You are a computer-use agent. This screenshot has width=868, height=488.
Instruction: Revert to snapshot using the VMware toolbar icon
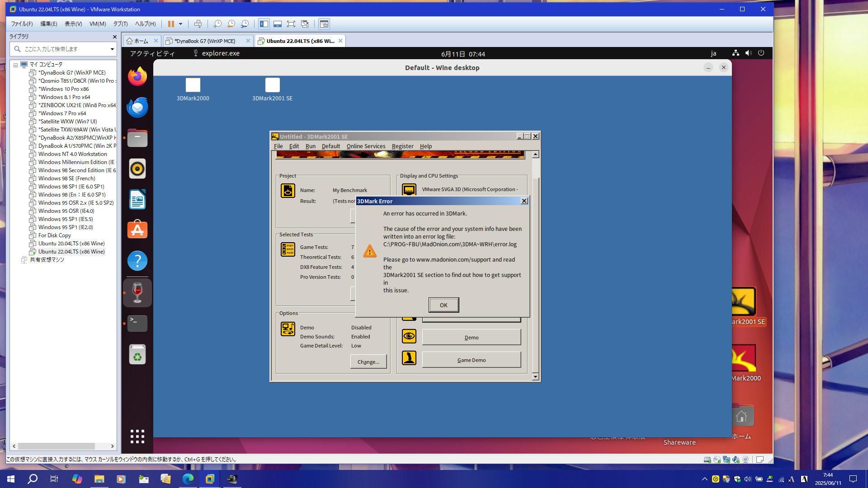click(x=231, y=24)
